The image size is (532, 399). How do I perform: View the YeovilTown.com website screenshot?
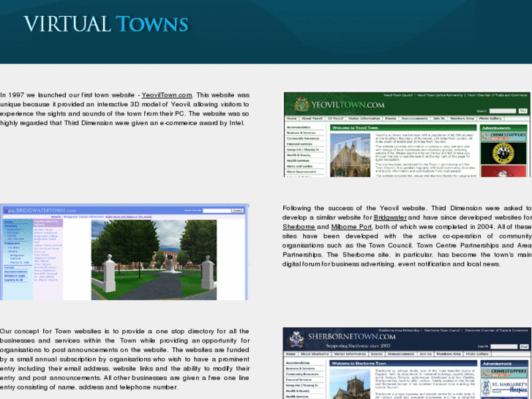pos(407,135)
